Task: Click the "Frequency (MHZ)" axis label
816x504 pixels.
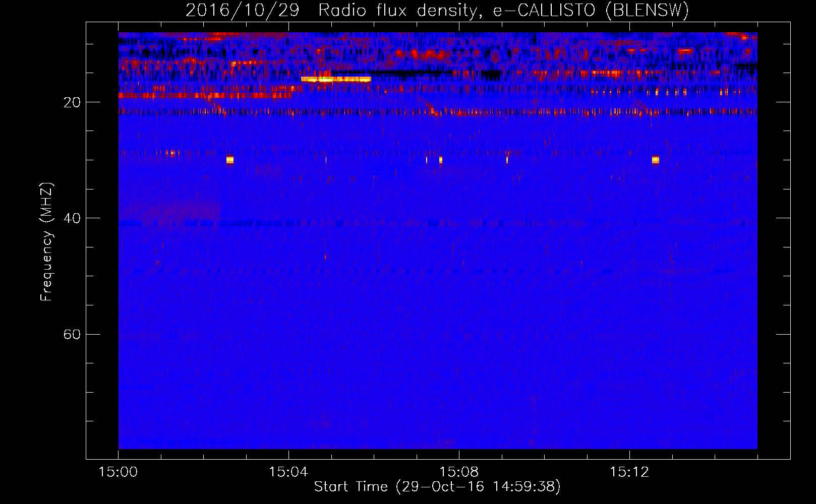Action: click(46, 242)
